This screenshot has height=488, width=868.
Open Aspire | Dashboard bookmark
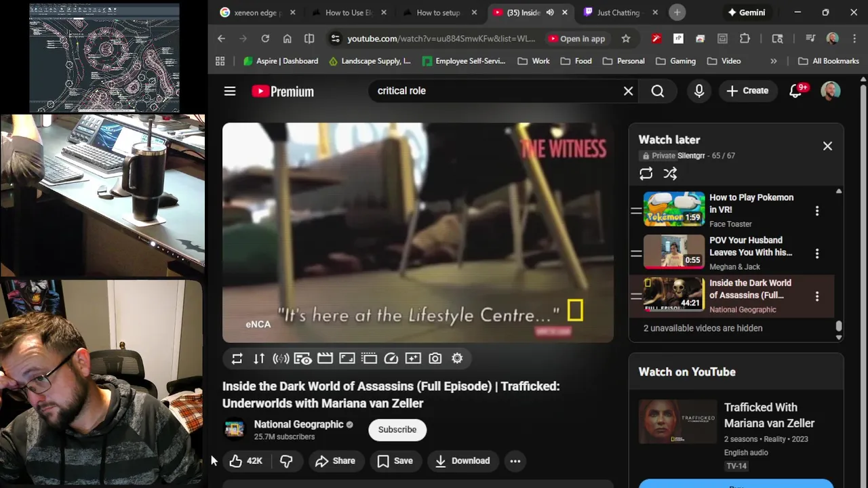coord(281,61)
